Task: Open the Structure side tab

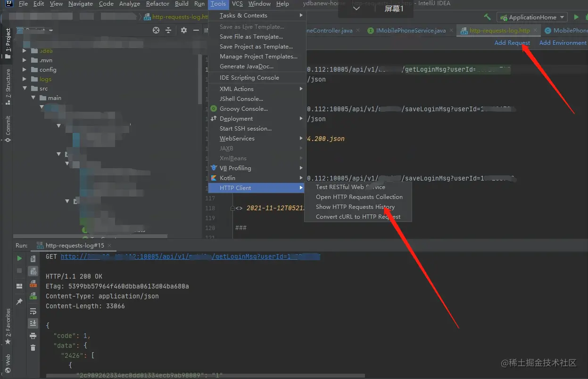Action: point(8,87)
